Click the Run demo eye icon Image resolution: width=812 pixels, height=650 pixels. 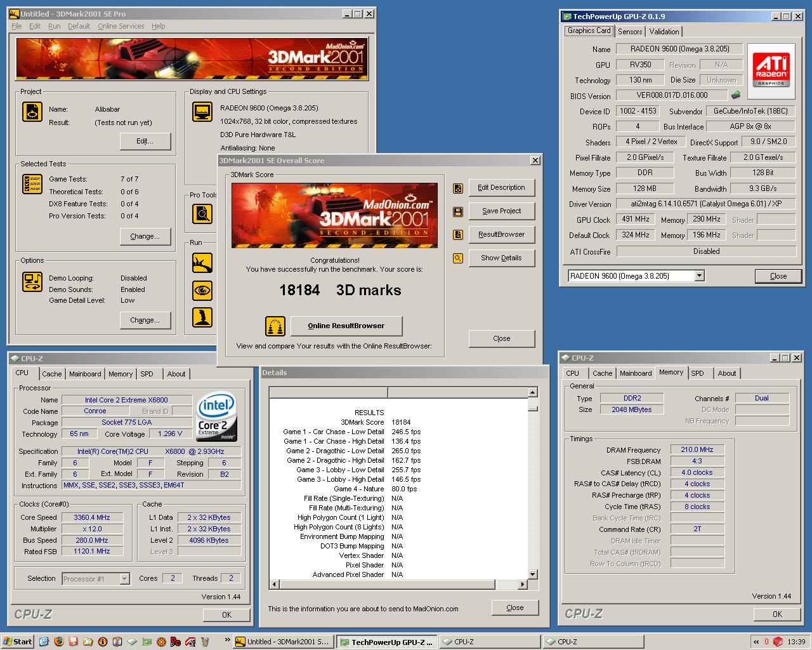(x=202, y=291)
